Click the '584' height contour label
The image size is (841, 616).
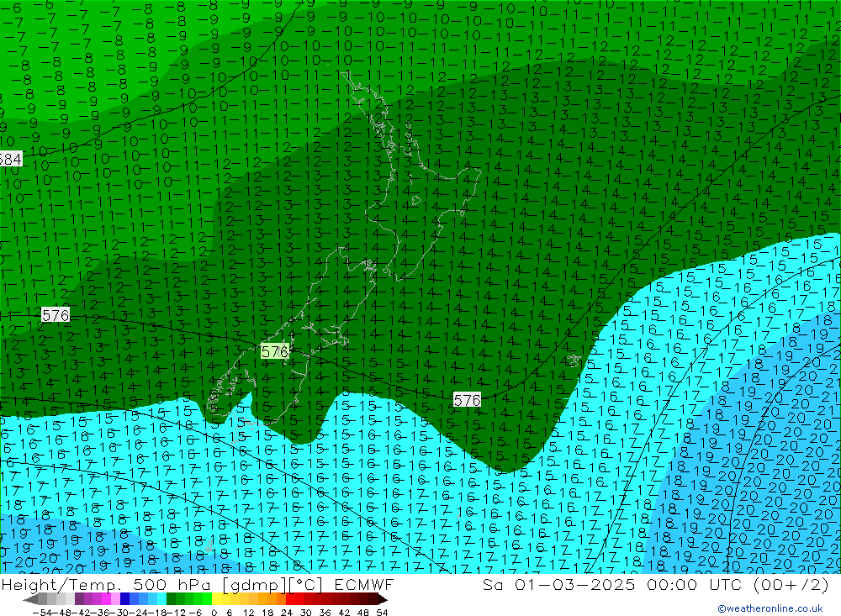click(10, 159)
